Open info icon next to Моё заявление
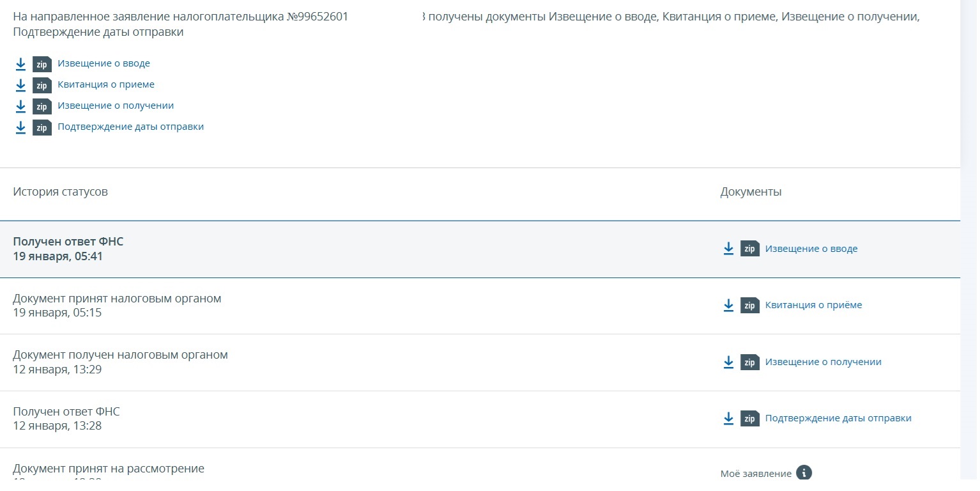This screenshot has width=980, height=491. [804, 473]
